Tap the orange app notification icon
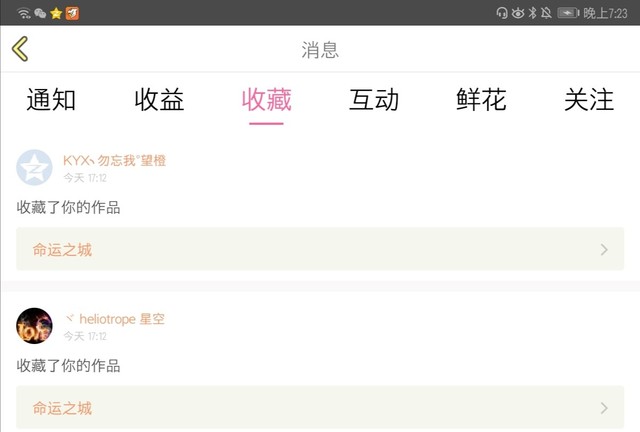640x432 pixels. coord(72,13)
